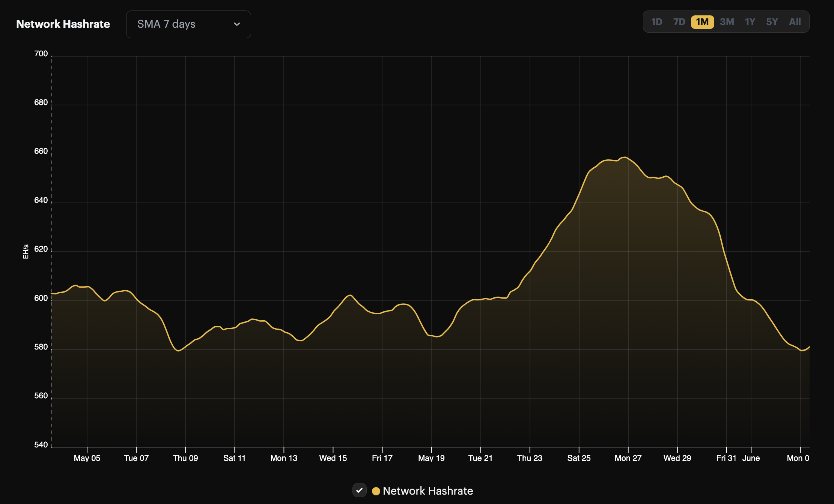Open the SMA 7 days dropdown
The image size is (834, 504).
(x=188, y=24)
